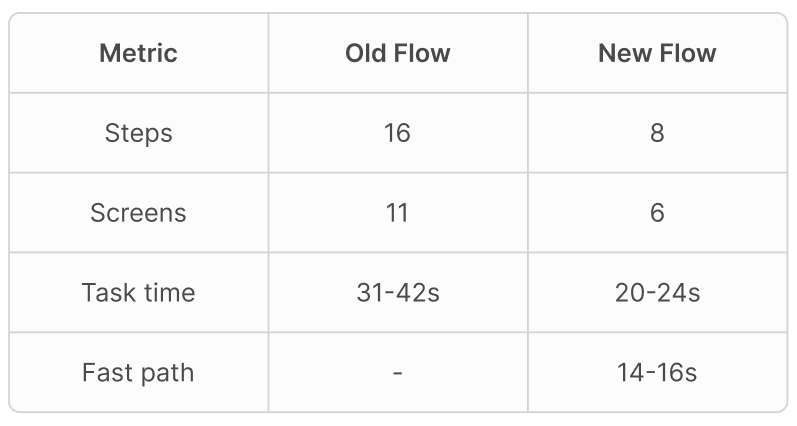Click the word Task in Task time
Viewport: 797px width, 426px height.
(108, 293)
